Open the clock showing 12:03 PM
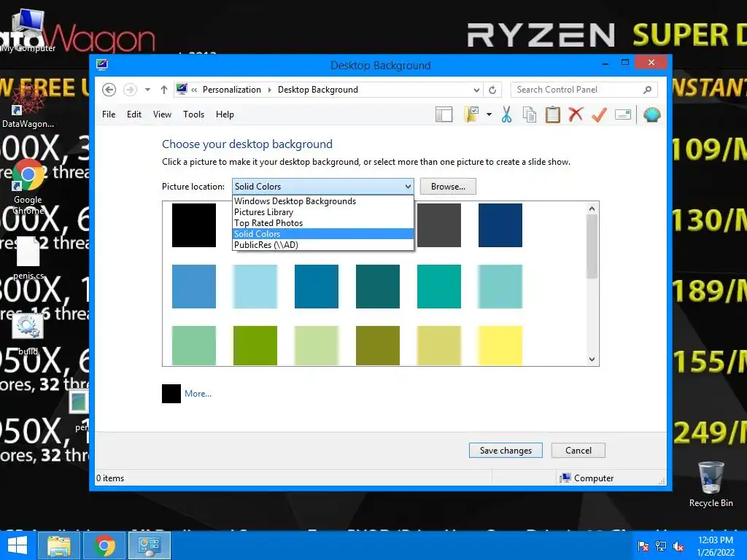The width and height of the screenshot is (747, 560). point(716,545)
